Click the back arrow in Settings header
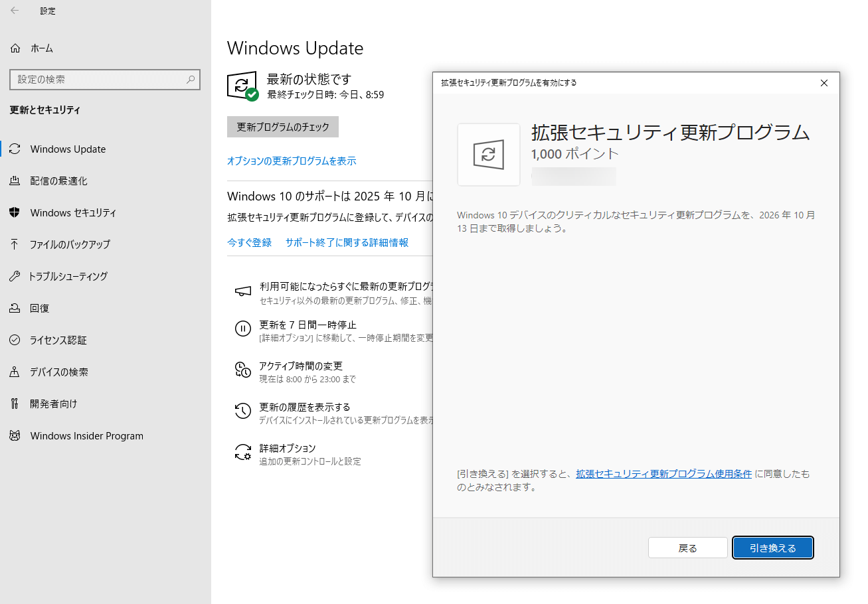The width and height of the screenshot is (868, 604). pyautogui.click(x=15, y=11)
